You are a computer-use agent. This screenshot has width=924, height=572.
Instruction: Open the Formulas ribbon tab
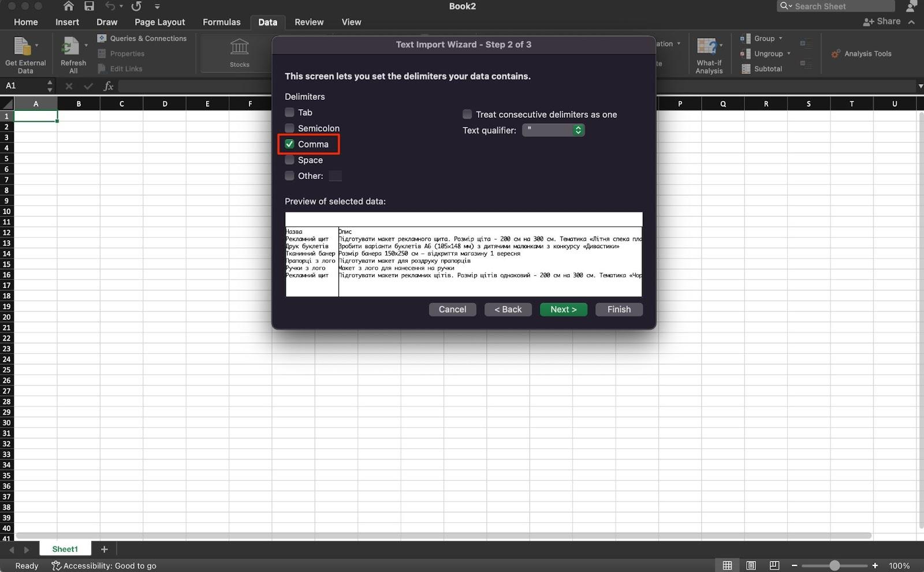pyautogui.click(x=221, y=22)
